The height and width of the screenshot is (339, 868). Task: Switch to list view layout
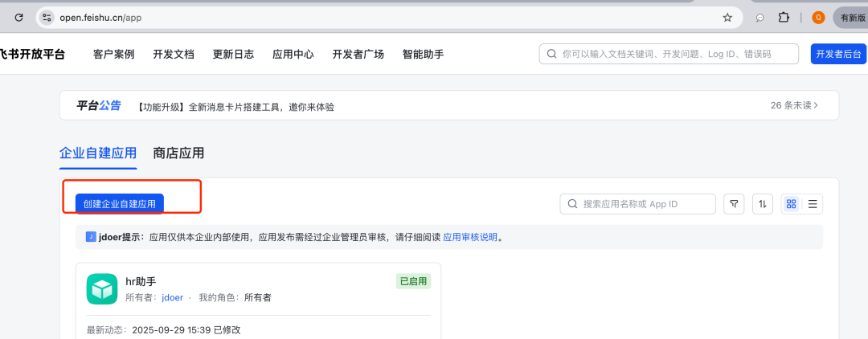point(813,204)
